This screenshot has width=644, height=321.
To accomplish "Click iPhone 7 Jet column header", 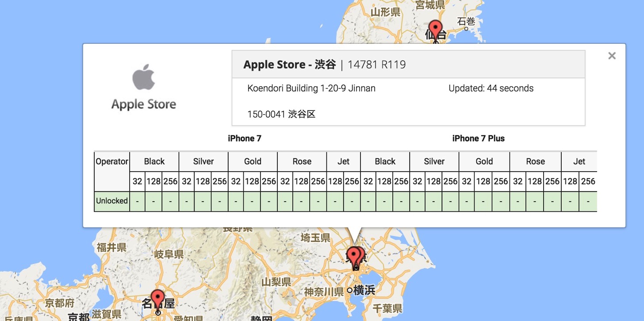I will tap(344, 161).
